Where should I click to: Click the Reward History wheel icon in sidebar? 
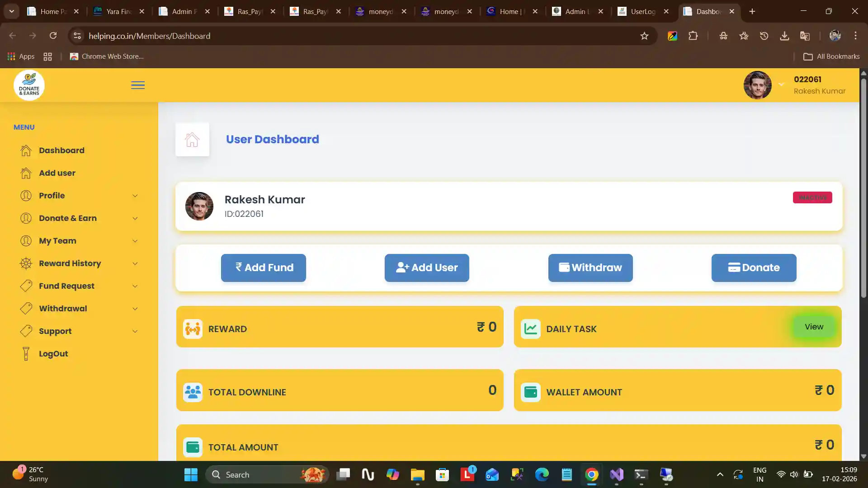(26, 263)
